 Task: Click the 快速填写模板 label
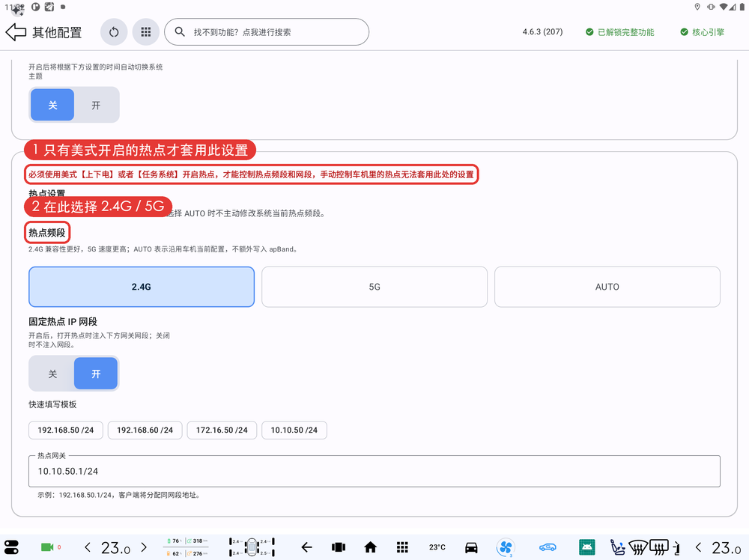(x=52, y=404)
